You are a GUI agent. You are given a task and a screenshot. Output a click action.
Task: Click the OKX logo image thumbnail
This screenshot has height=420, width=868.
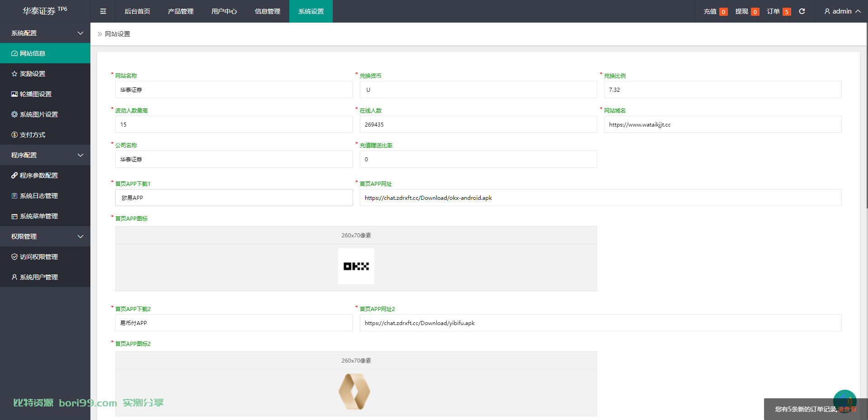tap(356, 266)
